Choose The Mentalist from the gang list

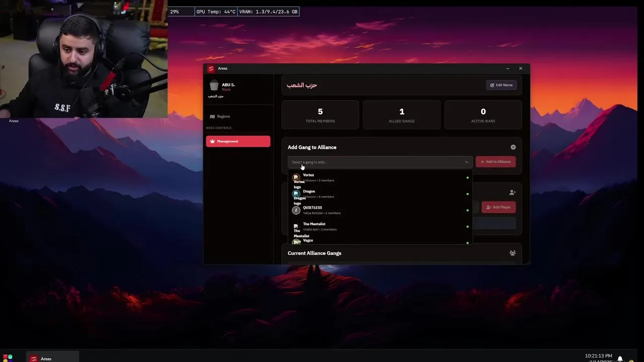(x=380, y=226)
